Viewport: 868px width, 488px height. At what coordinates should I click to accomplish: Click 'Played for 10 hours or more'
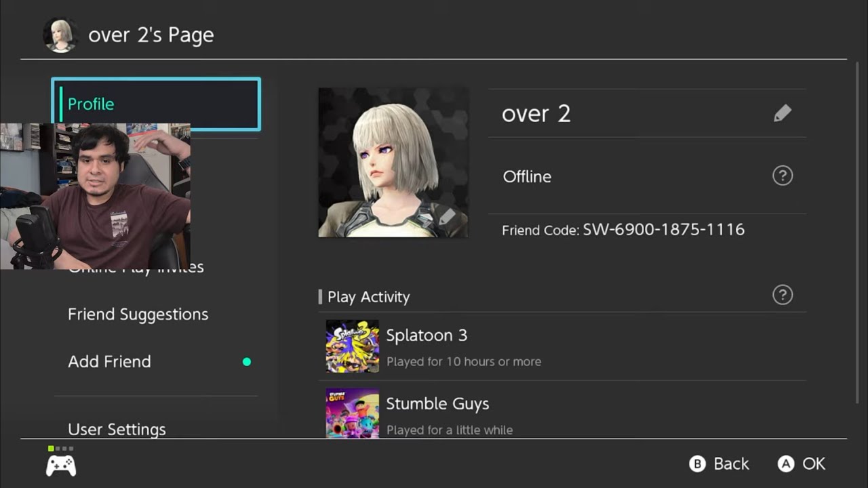tap(464, 362)
